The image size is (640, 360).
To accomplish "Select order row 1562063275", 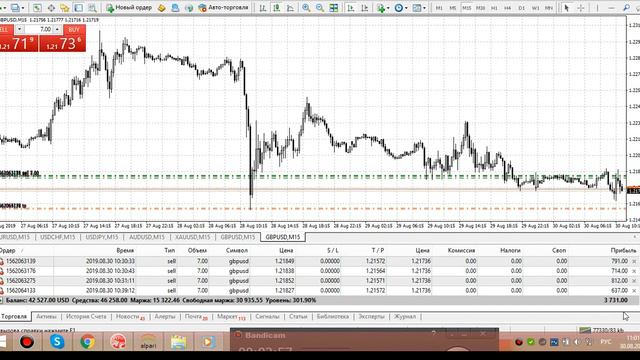I will coord(318,281).
